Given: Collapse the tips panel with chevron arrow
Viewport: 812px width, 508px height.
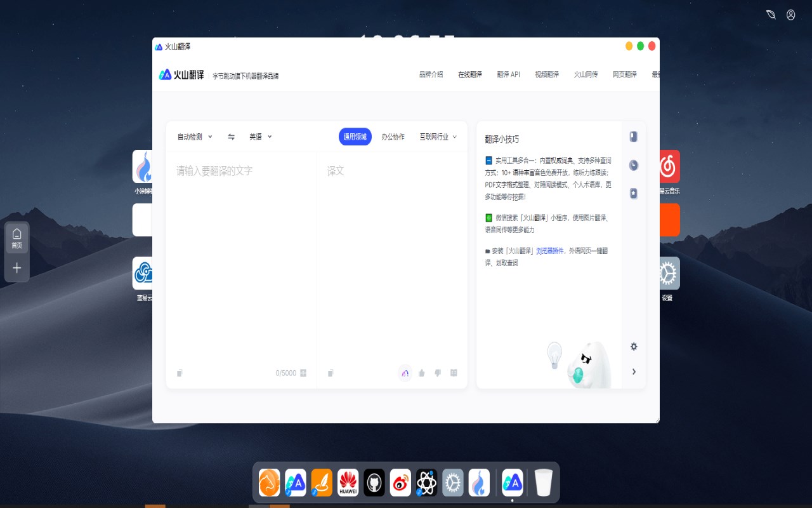Looking at the screenshot, I should tap(634, 371).
